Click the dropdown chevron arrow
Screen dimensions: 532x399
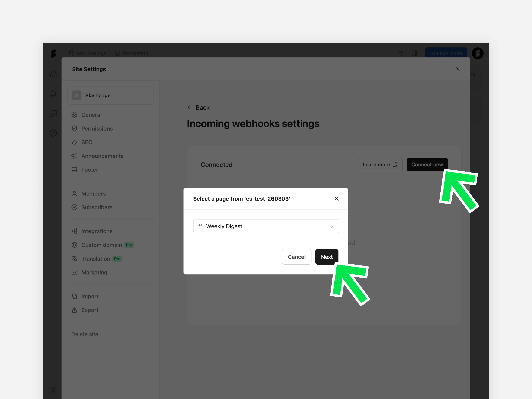click(x=331, y=226)
